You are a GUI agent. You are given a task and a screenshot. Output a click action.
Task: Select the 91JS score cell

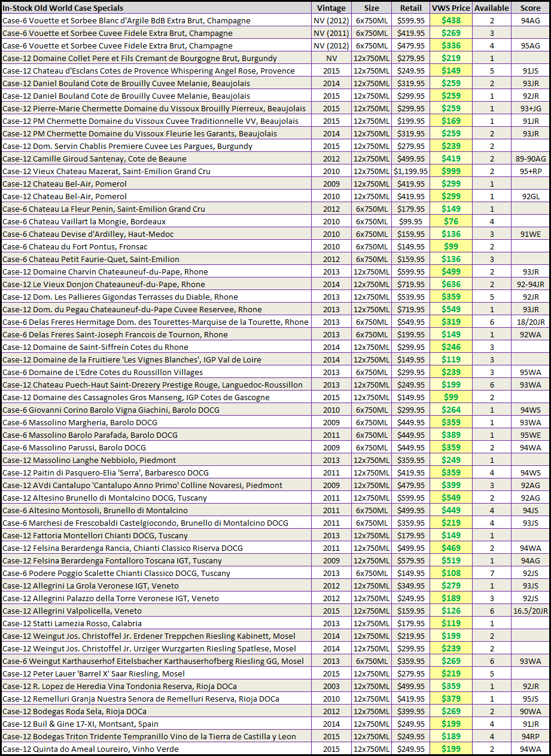(x=530, y=71)
